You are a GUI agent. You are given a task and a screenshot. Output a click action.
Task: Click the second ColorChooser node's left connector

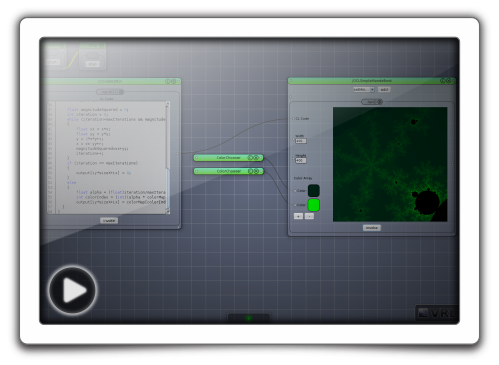tap(197, 171)
